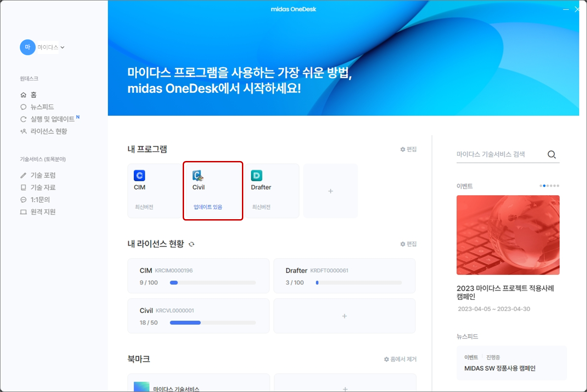
Task: Click 최신버전 label under CIM
Action: [x=144, y=207]
